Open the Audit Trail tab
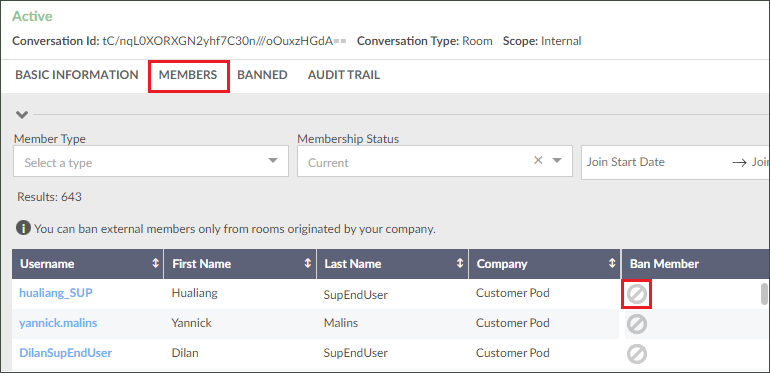Viewport: 770px width, 373px height. coord(344,75)
